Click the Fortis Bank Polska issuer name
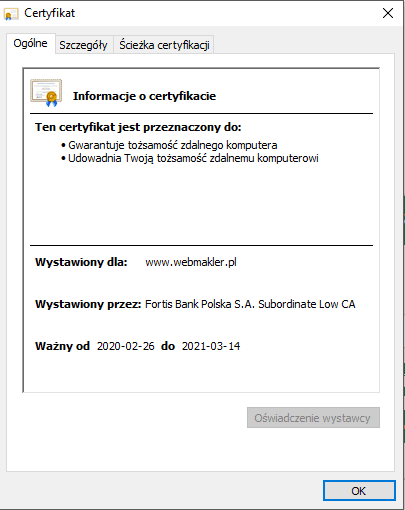Viewport: 405px width, 510px height. [x=250, y=304]
